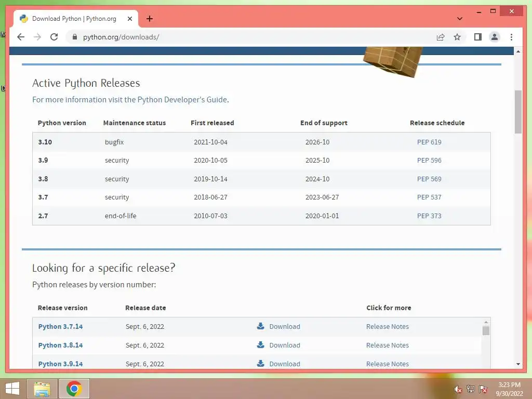
Task: Reload the Python downloads page
Action: (54, 37)
